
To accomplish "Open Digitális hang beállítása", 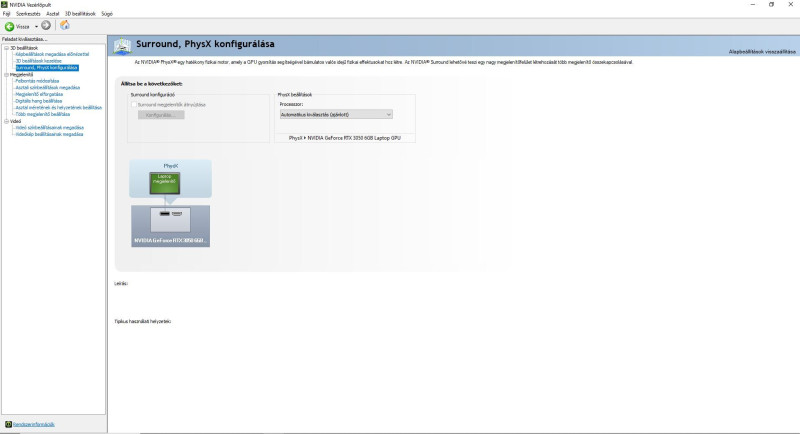I will [x=38, y=101].
